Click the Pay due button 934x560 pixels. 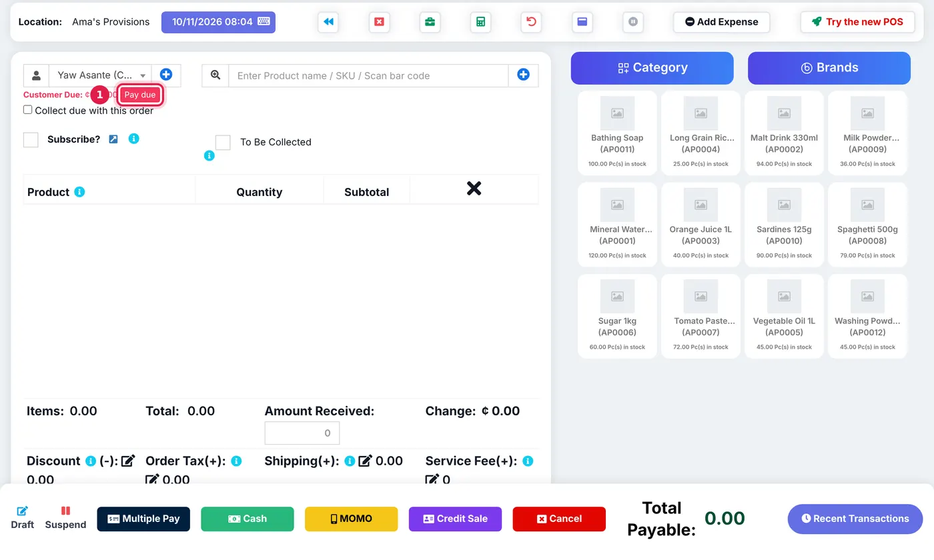tap(140, 95)
